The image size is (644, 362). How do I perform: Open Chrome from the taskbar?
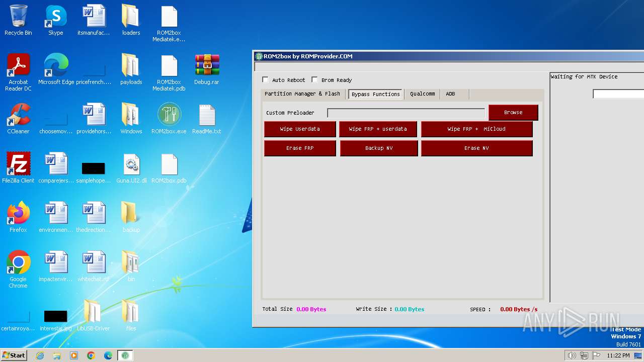91,355
